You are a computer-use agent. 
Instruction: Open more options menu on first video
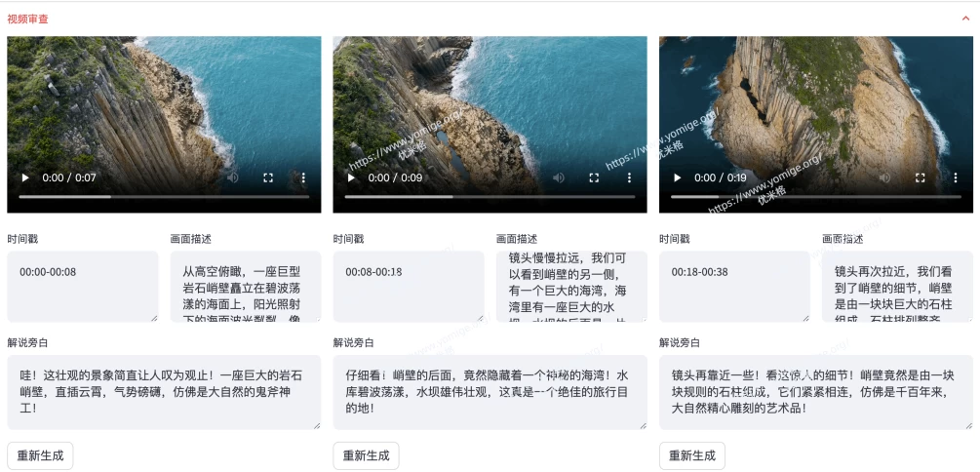(x=303, y=178)
